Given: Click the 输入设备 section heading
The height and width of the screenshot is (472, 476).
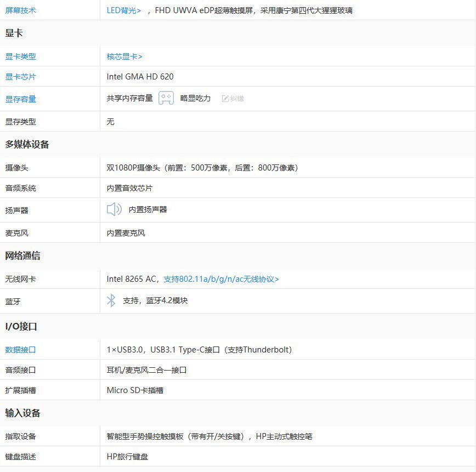Looking at the screenshot, I should [23, 413].
